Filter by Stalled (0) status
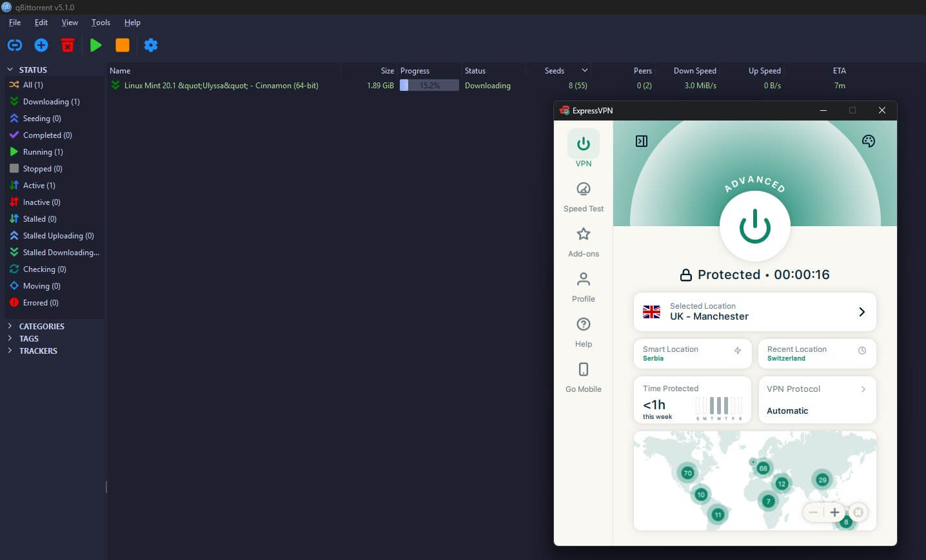The width and height of the screenshot is (926, 560). (x=53, y=219)
